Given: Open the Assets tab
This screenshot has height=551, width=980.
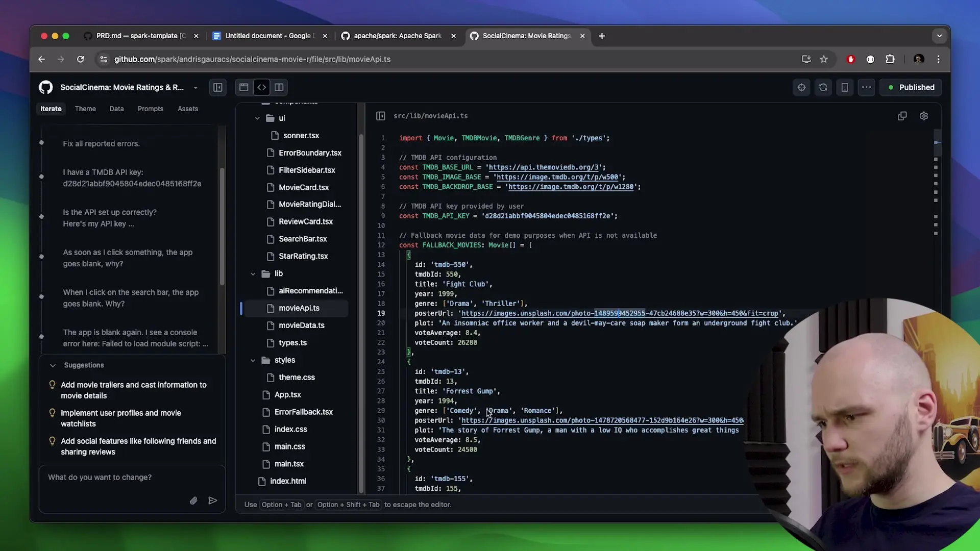Looking at the screenshot, I should pos(188,109).
